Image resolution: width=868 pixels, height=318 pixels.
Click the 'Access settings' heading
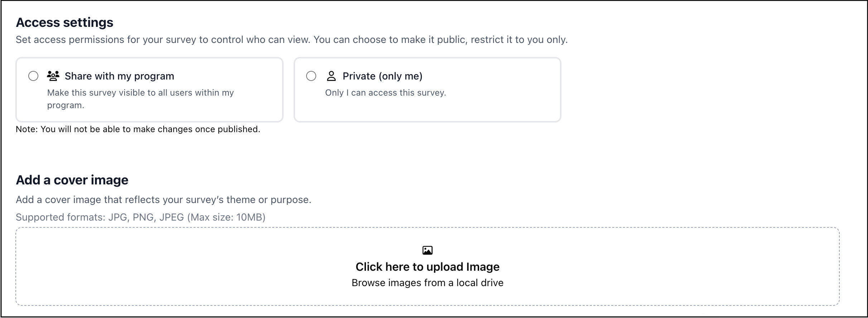click(x=64, y=23)
